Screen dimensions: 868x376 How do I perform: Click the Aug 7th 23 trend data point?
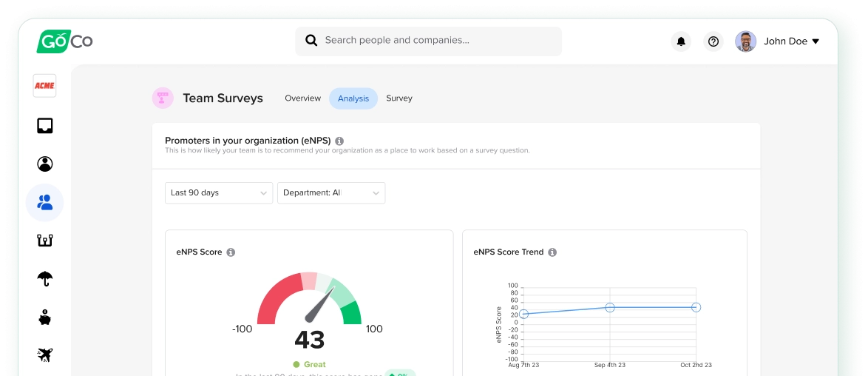[523, 315]
